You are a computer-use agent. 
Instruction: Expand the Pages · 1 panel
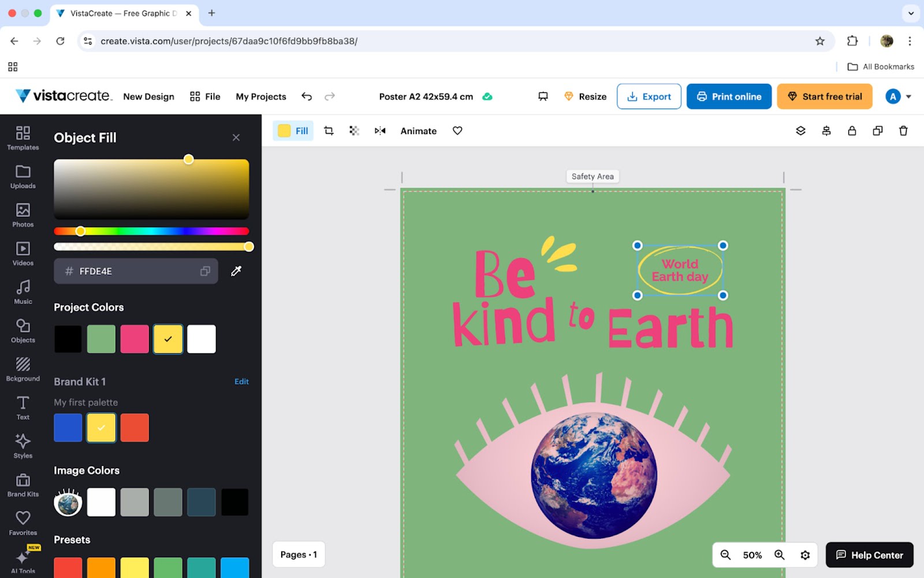[x=299, y=554]
